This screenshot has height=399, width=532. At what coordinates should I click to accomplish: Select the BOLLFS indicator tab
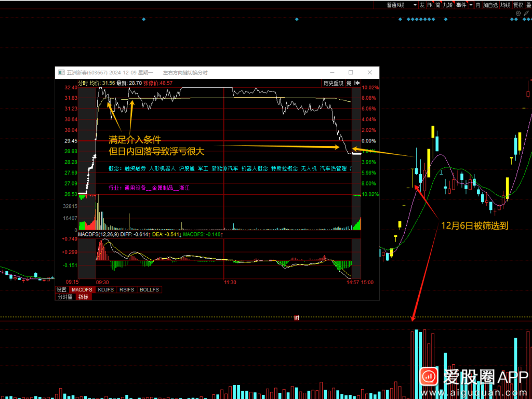tap(149, 289)
